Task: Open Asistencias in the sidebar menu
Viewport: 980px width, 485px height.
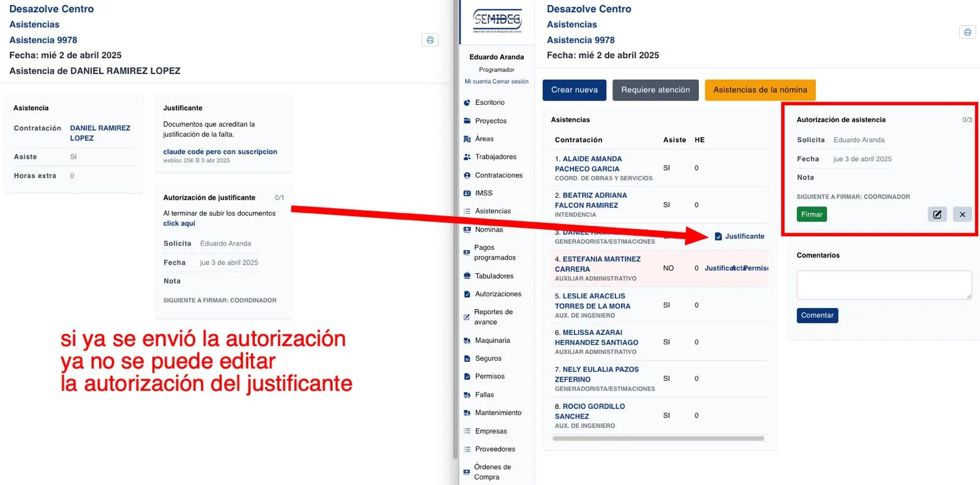Action: click(492, 211)
